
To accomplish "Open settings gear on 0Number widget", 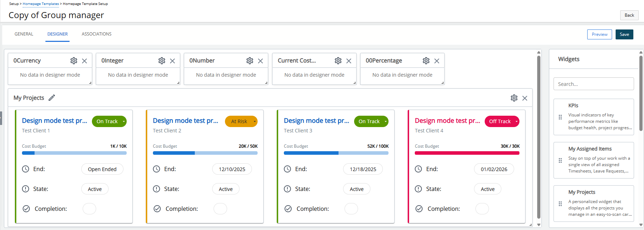I will click(x=250, y=61).
